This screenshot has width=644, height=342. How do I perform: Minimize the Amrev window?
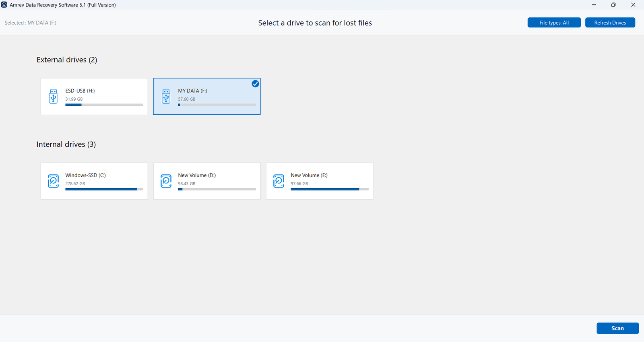point(594,5)
